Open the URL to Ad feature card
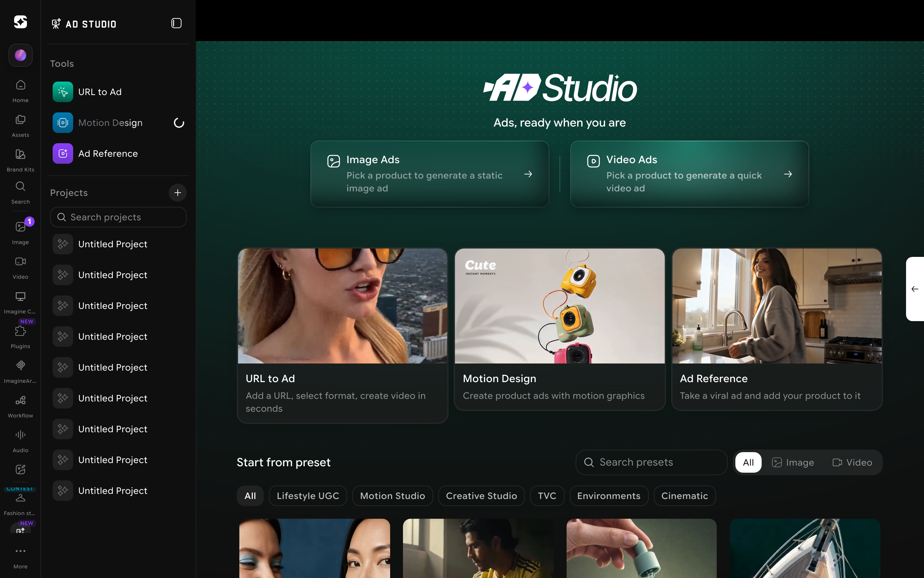 click(x=343, y=335)
